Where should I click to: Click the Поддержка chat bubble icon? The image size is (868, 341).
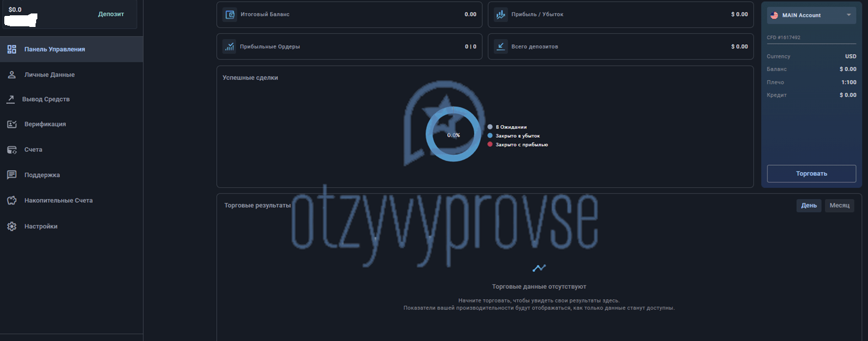click(12, 175)
